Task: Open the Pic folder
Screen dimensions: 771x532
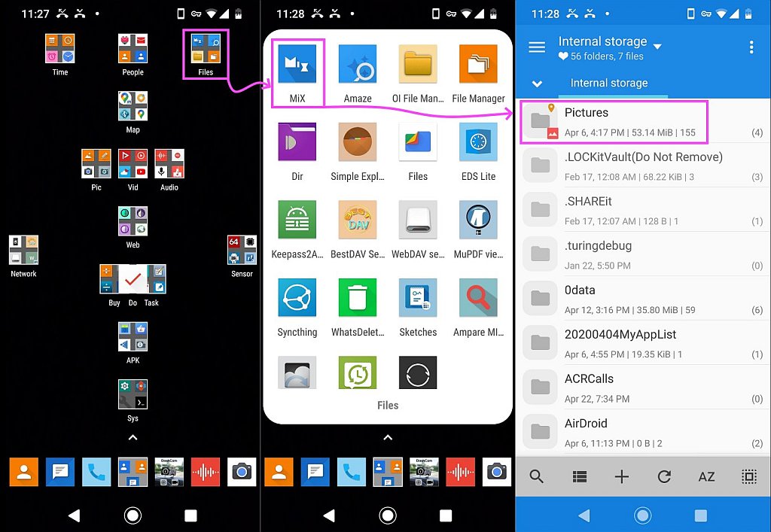Action: point(96,163)
